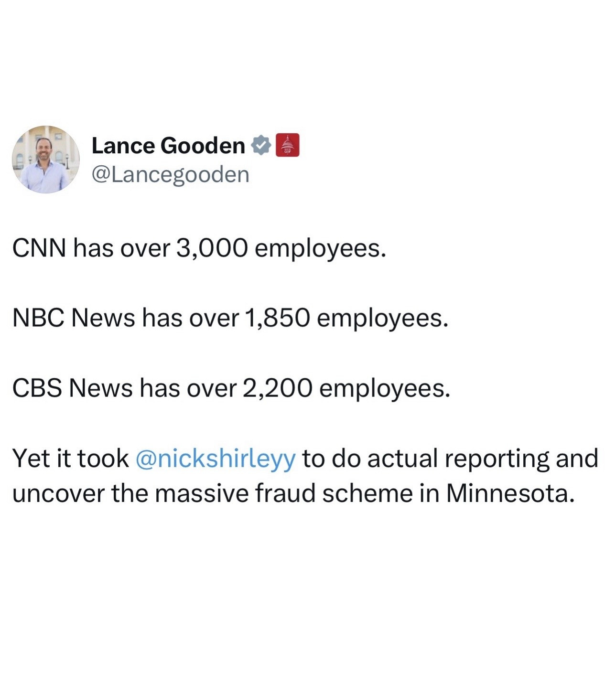Screen dimensions: 616x694
Task: Click the display name Lance Gooden
Action: click(x=168, y=146)
